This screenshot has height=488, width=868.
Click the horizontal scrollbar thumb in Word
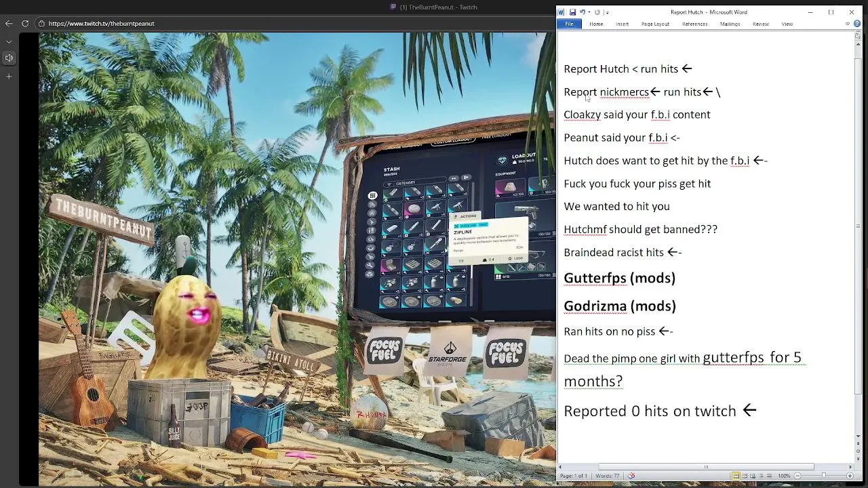tap(706, 467)
